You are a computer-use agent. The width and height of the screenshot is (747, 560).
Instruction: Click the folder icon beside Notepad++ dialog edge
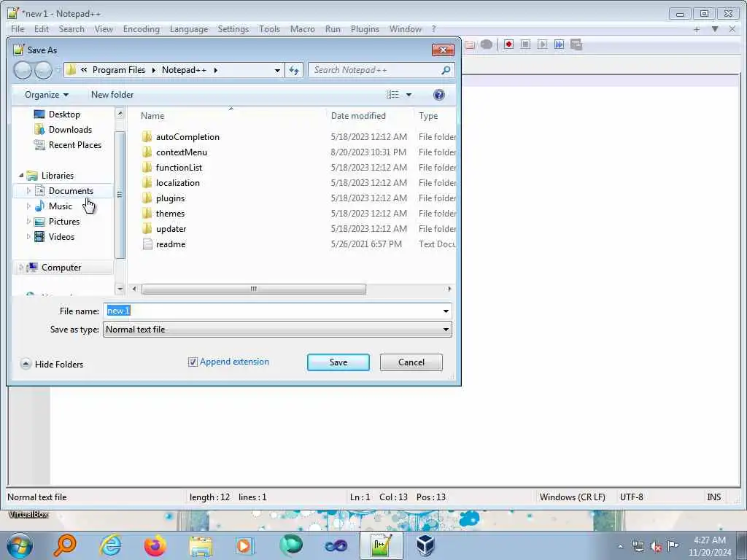click(470, 44)
